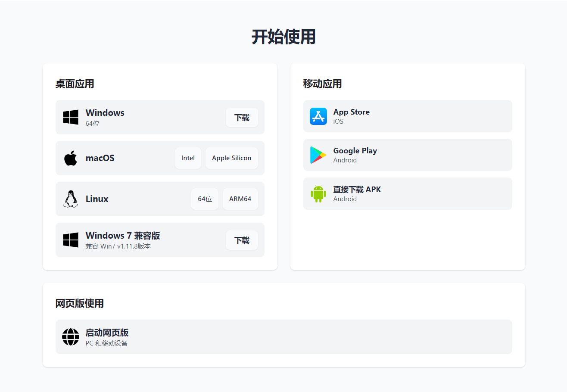Open the Google Play Android link
This screenshot has height=392, width=567.
[x=407, y=155]
